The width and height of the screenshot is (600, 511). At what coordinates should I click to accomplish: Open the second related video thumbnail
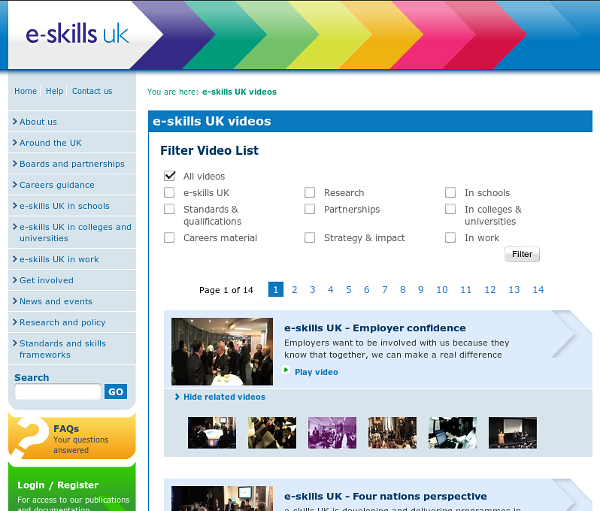coord(272,433)
